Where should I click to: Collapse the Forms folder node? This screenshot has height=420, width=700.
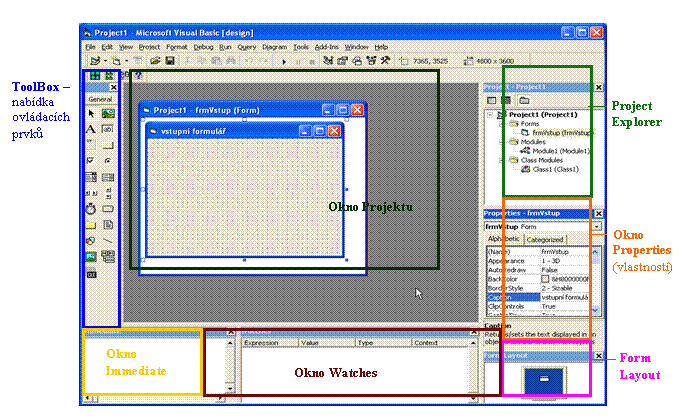(501, 124)
